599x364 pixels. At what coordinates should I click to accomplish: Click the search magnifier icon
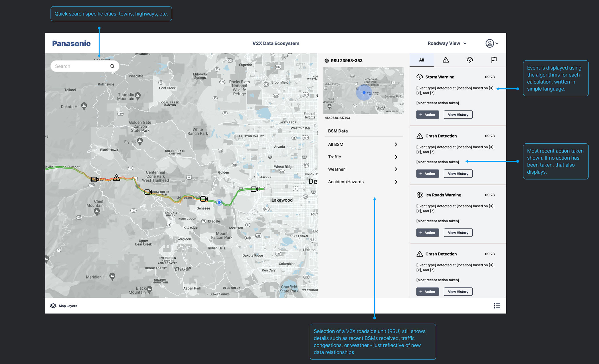[x=112, y=66]
